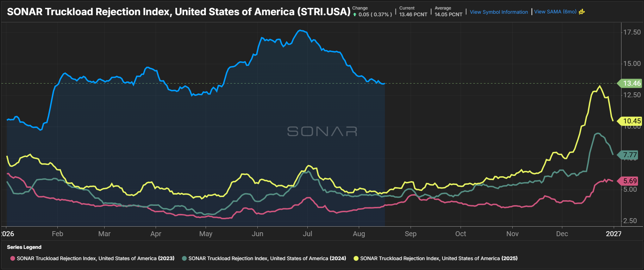Click the Jul label on the time axis
Image resolution: width=644 pixels, height=270 pixels.
307,234
